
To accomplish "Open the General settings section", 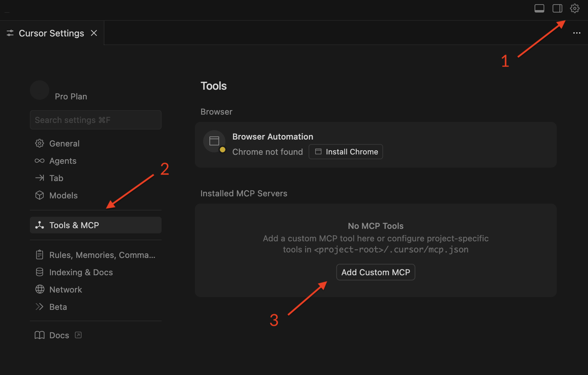I will 95,143.
